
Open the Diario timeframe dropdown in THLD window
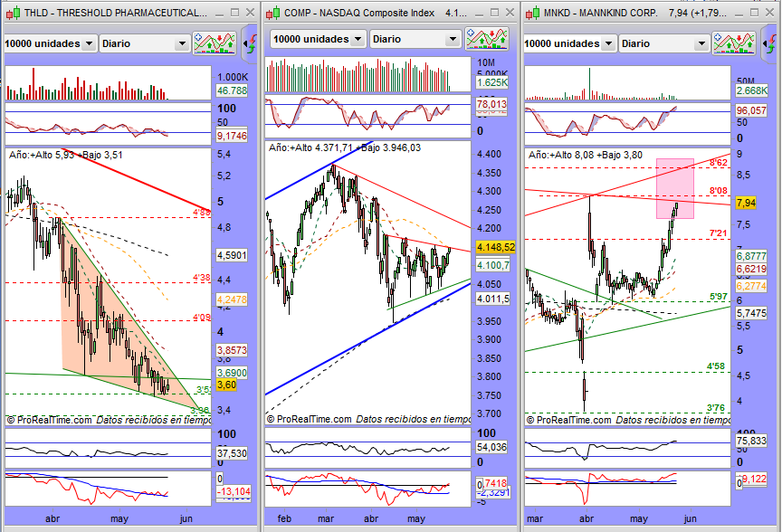[145, 43]
